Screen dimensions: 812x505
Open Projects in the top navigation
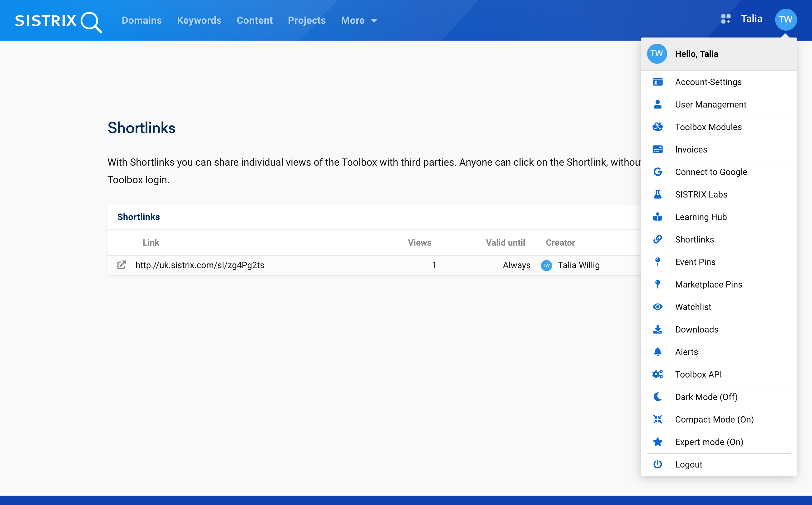coord(307,20)
